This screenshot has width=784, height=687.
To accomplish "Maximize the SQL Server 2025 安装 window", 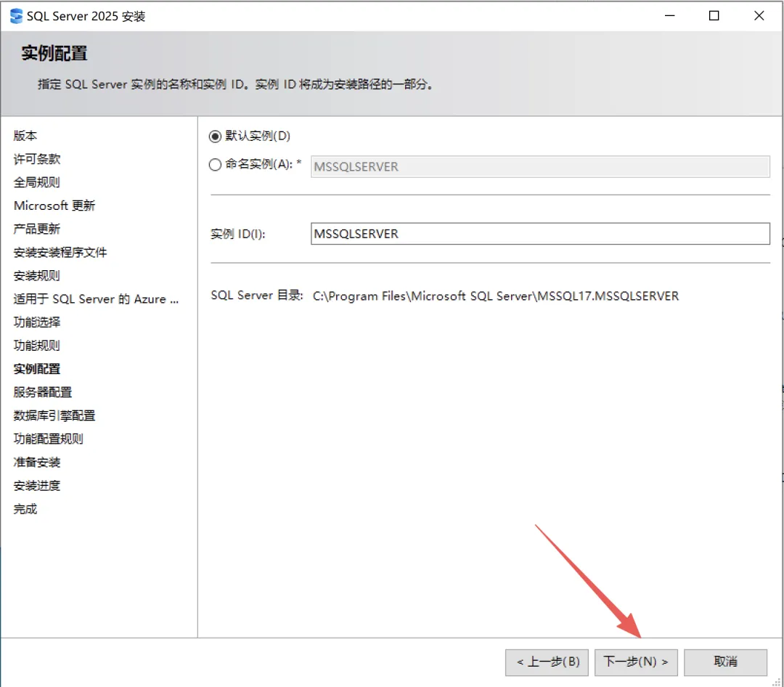I will click(714, 16).
